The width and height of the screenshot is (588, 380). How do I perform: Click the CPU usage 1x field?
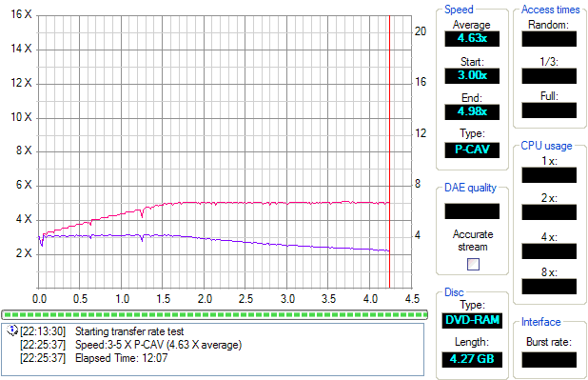point(549,175)
